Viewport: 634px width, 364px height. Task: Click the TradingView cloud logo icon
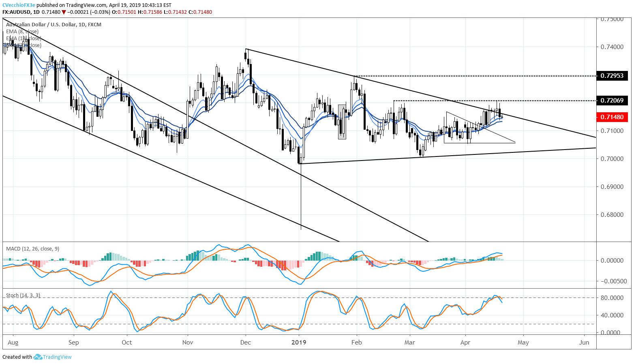pyautogui.click(x=38, y=357)
